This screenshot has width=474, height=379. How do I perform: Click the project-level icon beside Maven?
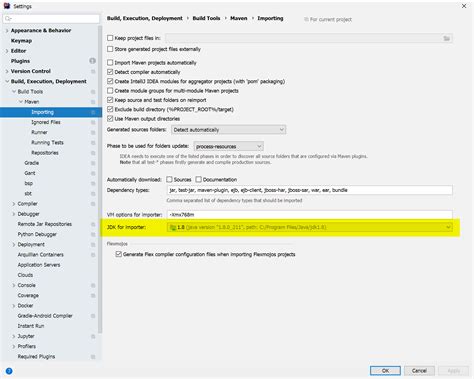point(93,102)
